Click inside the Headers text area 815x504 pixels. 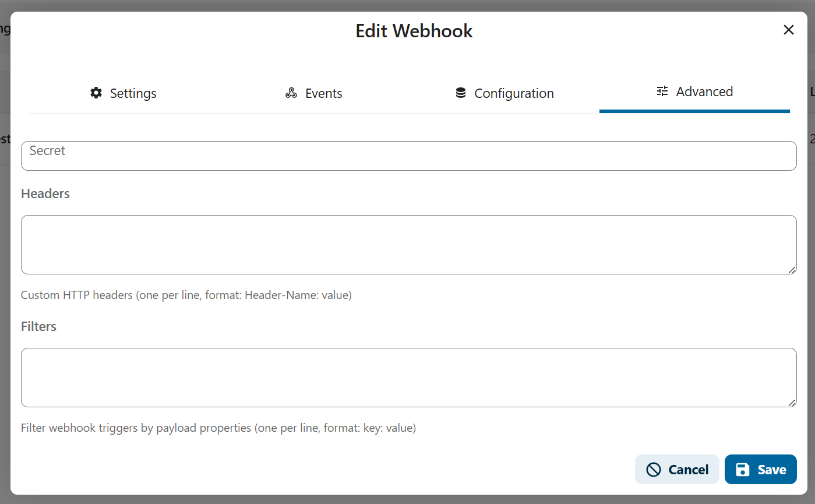(409, 245)
